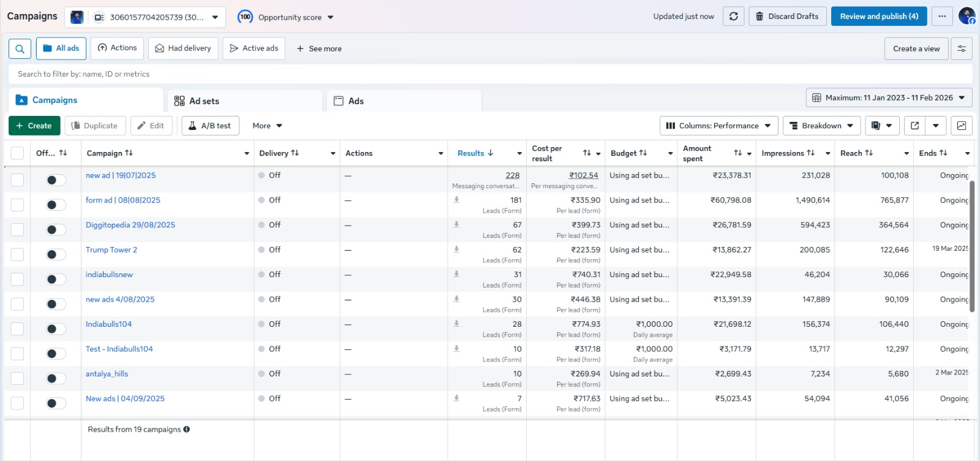Viewport: 980px width, 461px height.
Task: Select all campaigns with header checkbox
Action: point(17,153)
